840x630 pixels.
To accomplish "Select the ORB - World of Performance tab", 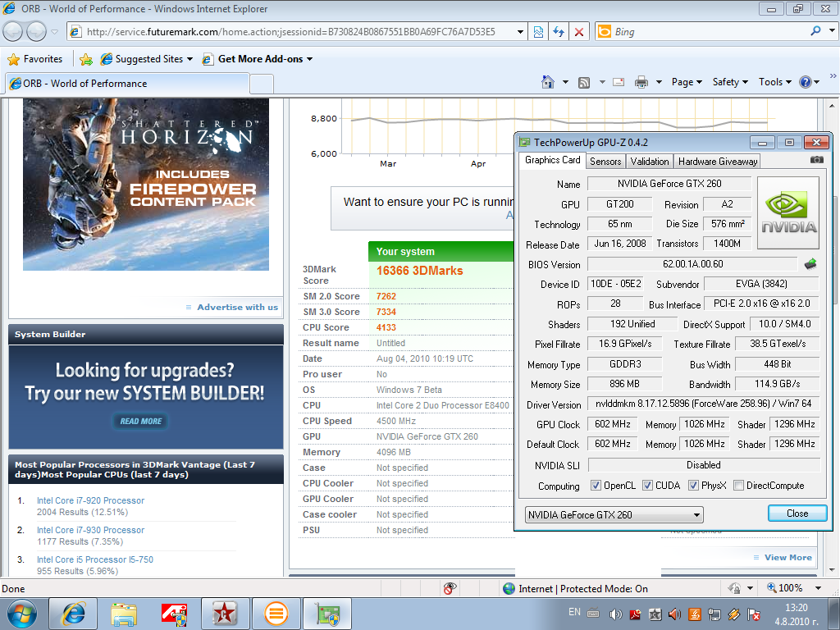I will pyautogui.click(x=127, y=84).
